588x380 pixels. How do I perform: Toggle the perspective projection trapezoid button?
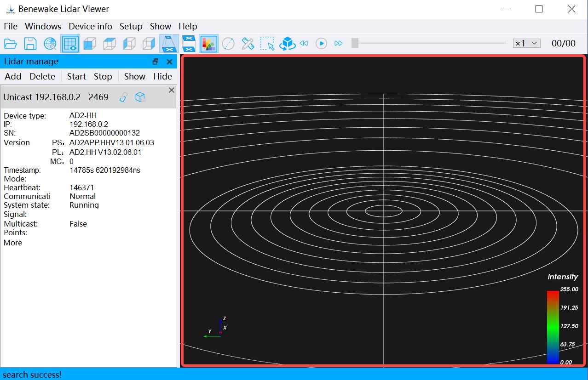pyautogui.click(x=169, y=44)
